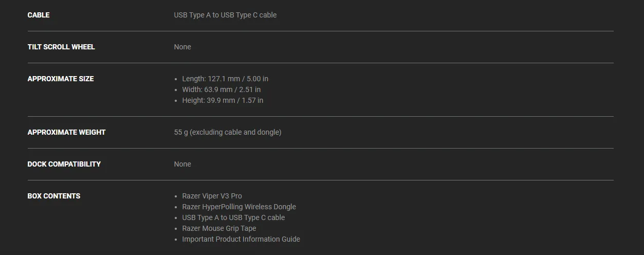Click the TILT SCROLL WHEEL label
This screenshot has height=255, width=644.
point(61,47)
